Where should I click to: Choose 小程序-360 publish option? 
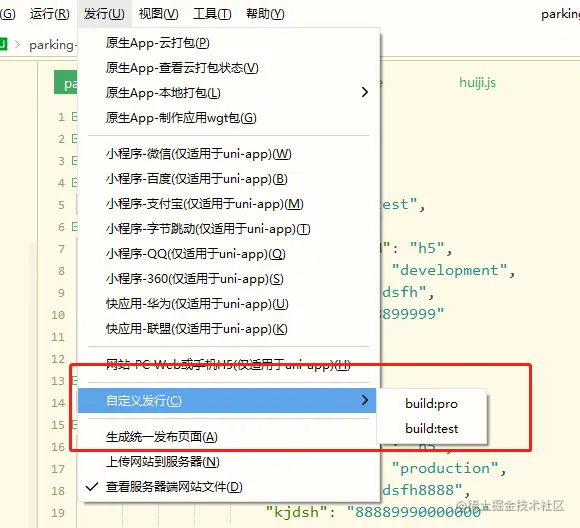pyautogui.click(x=229, y=279)
